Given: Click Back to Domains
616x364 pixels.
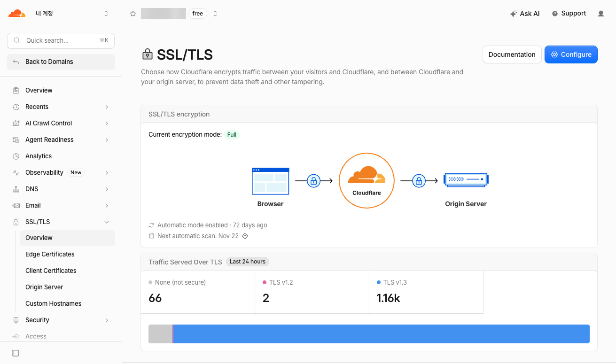Looking at the screenshot, I should point(61,62).
